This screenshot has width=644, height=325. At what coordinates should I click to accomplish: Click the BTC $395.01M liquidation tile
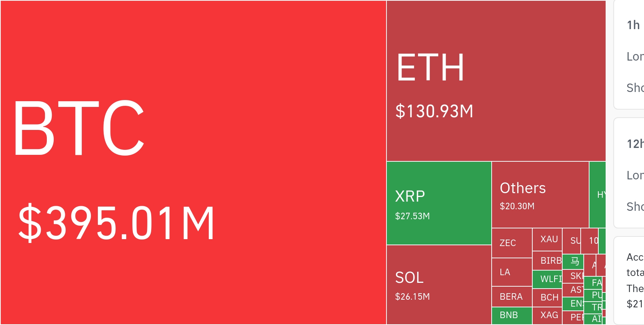(193, 162)
